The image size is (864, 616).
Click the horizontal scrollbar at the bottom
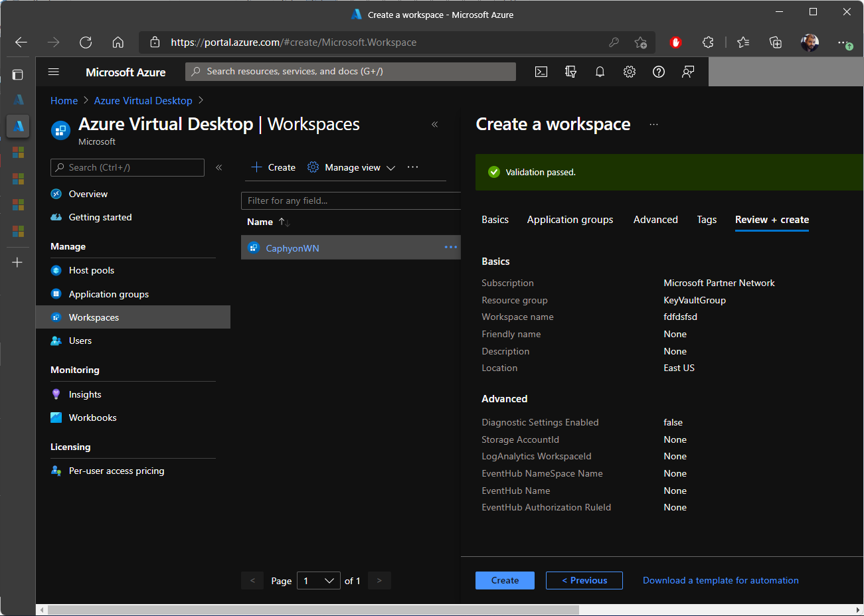[313, 609]
